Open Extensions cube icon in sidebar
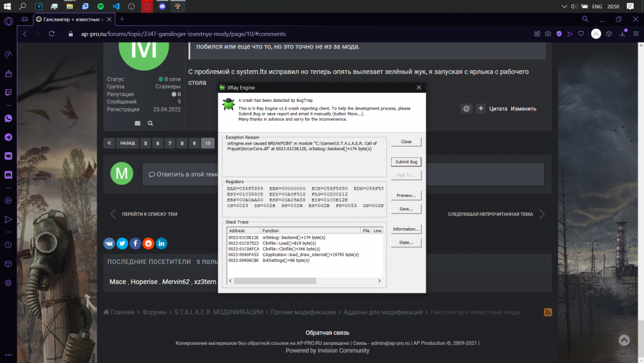The width and height of the screenshot is (644, 363). click(8, 264)
